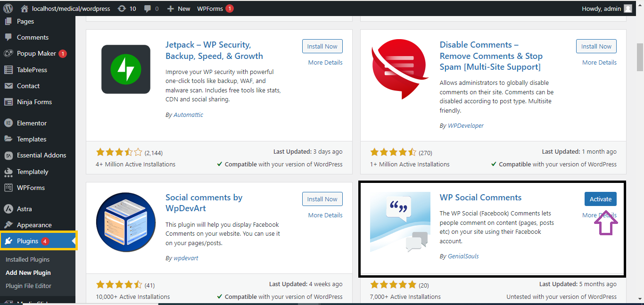Click the WordPress logo in admin bar
Image resolution: width=644 pixels, height=305 pixels.
(x=8, y=8)
